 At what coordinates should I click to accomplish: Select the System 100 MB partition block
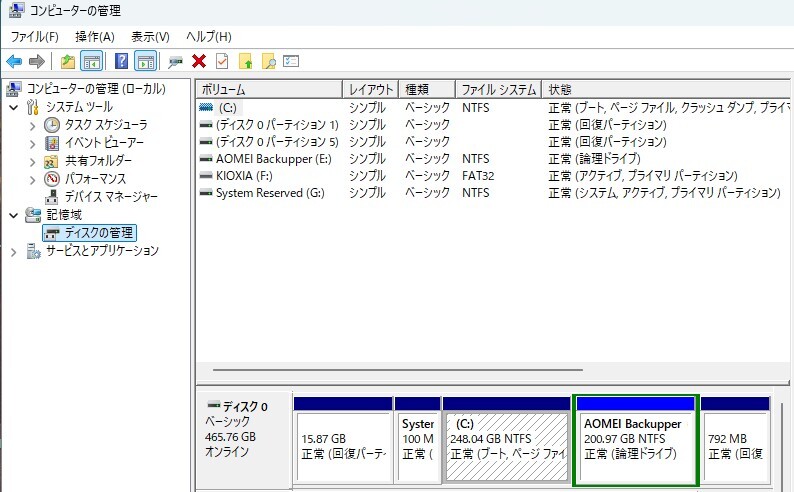click(417, 440)
